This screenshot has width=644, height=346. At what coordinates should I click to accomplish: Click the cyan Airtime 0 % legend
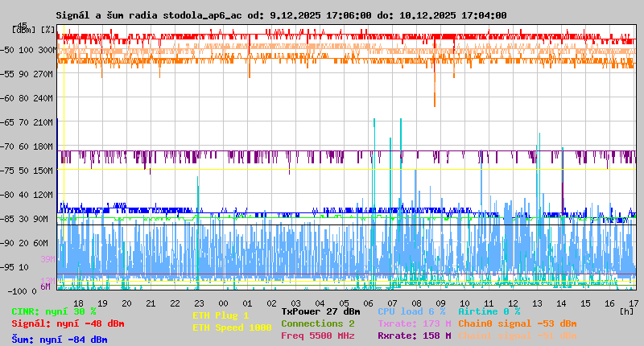pyautogui.click(x=489, y=311)
